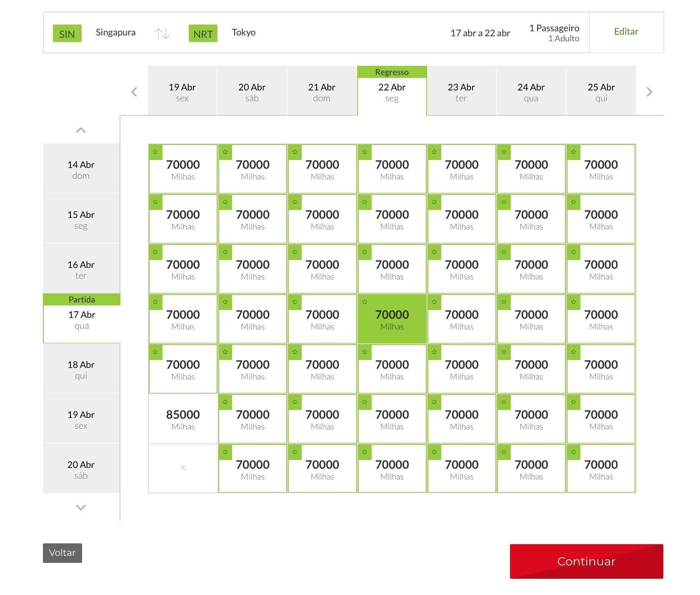Screen dimensions: 700x595
Task: Click star icon in selected 17 Abr/22 Abr cell
Action: point(365,302)
